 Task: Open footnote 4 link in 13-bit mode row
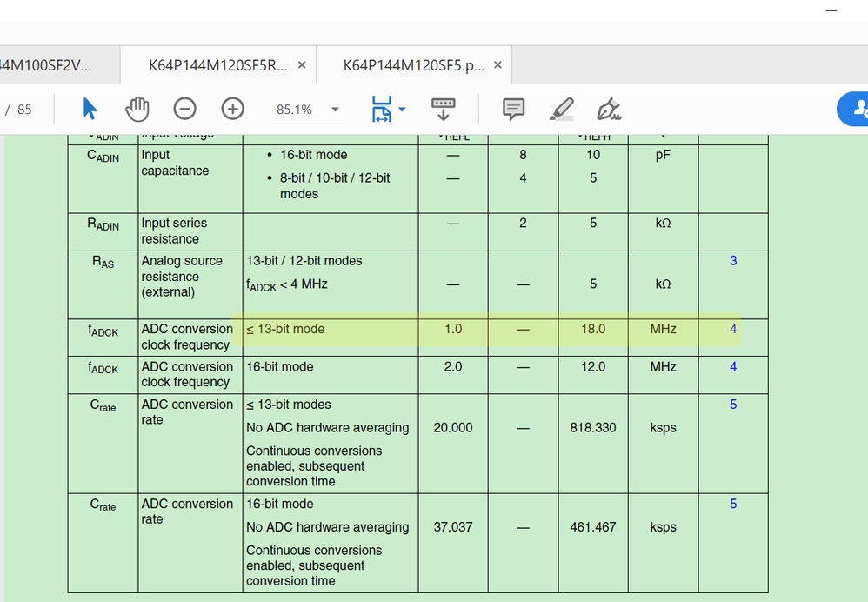733,329
